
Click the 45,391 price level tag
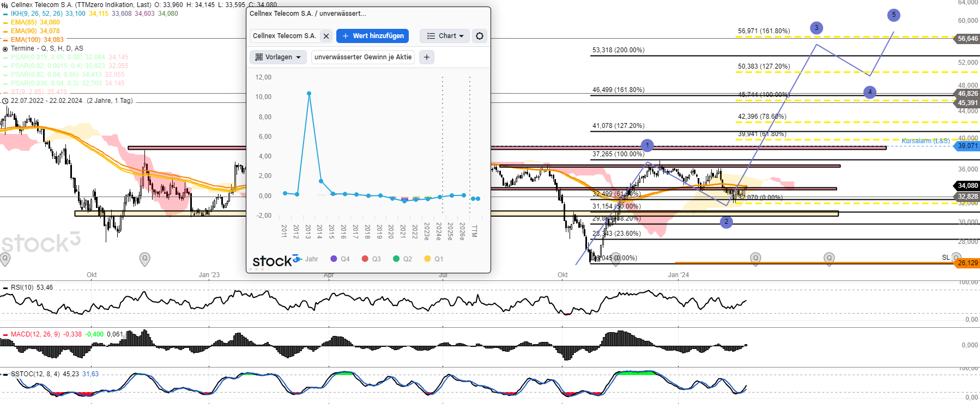967,103
